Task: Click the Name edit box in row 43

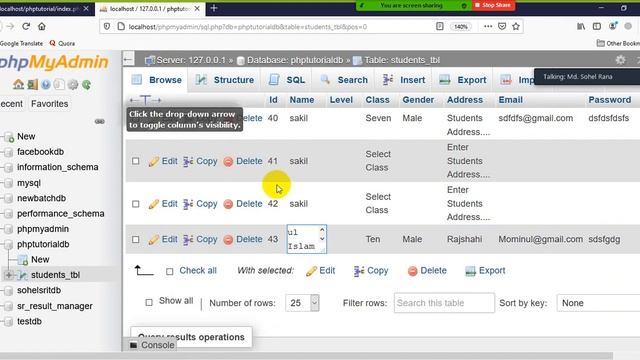Action: [307, 239]
